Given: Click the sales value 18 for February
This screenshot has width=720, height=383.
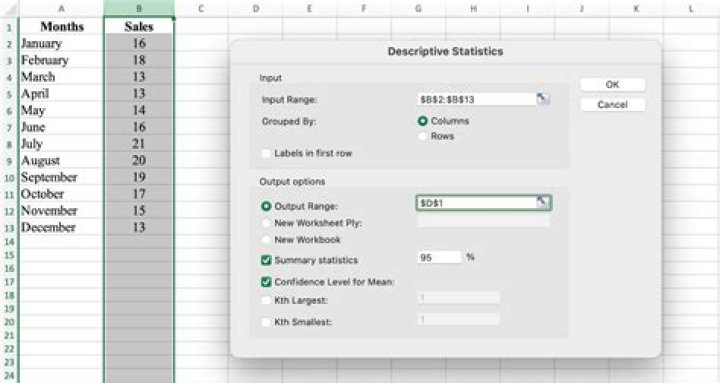Looking at the screenshot, I should [x=139, y=60].
